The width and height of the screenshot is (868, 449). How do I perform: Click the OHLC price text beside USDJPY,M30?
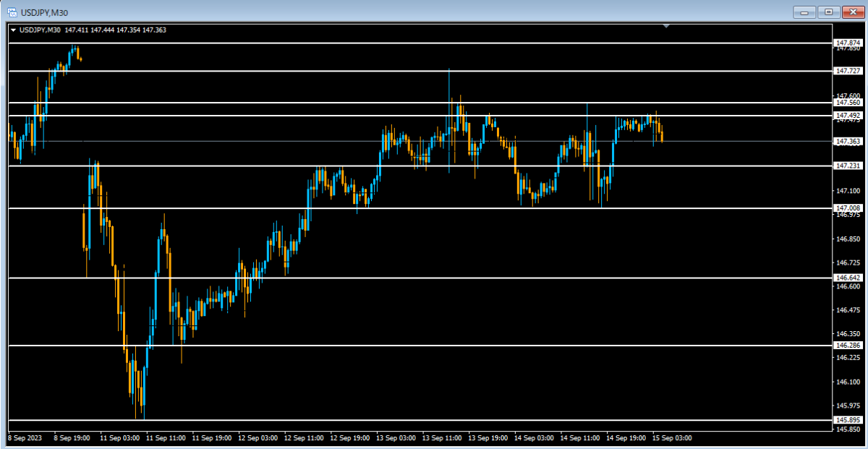tap(115, 30)
